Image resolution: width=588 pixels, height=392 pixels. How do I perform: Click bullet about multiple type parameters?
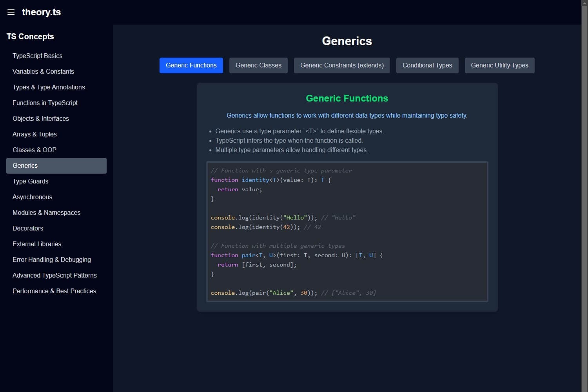(x=292, y=150)
